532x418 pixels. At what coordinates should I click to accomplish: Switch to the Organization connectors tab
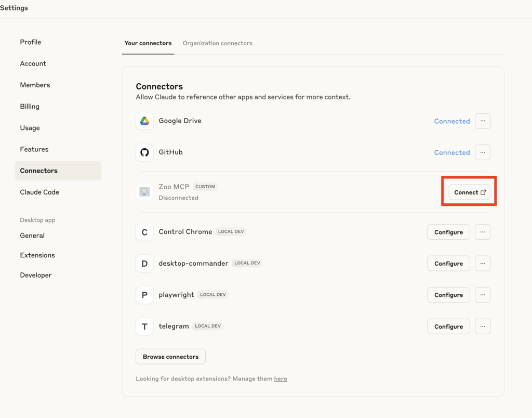[217, 43]
